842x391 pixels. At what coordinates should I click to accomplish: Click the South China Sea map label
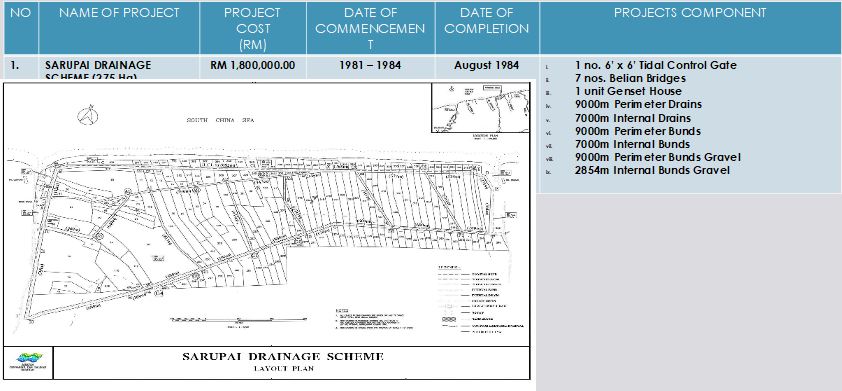click(x=220, y=120)
